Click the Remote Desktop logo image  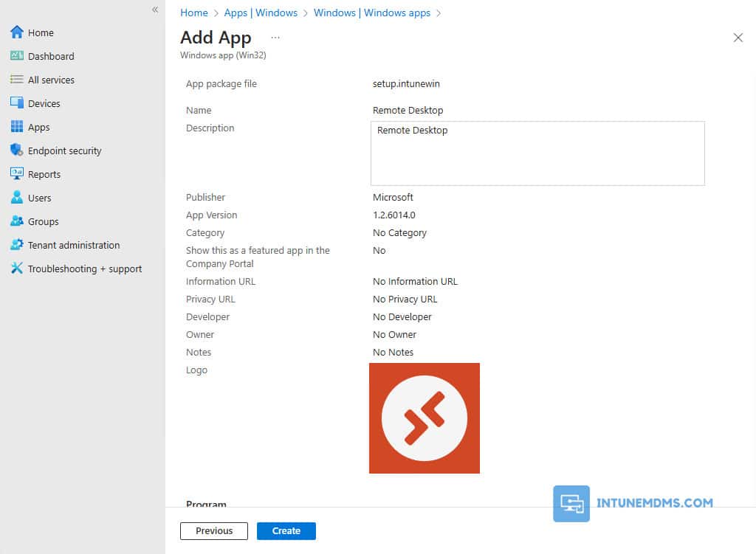coord(425,418)
